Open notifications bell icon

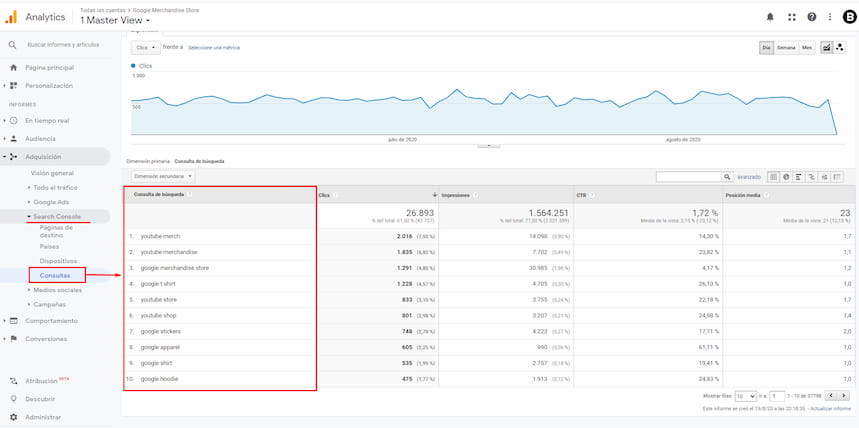(x=770, y=17)
